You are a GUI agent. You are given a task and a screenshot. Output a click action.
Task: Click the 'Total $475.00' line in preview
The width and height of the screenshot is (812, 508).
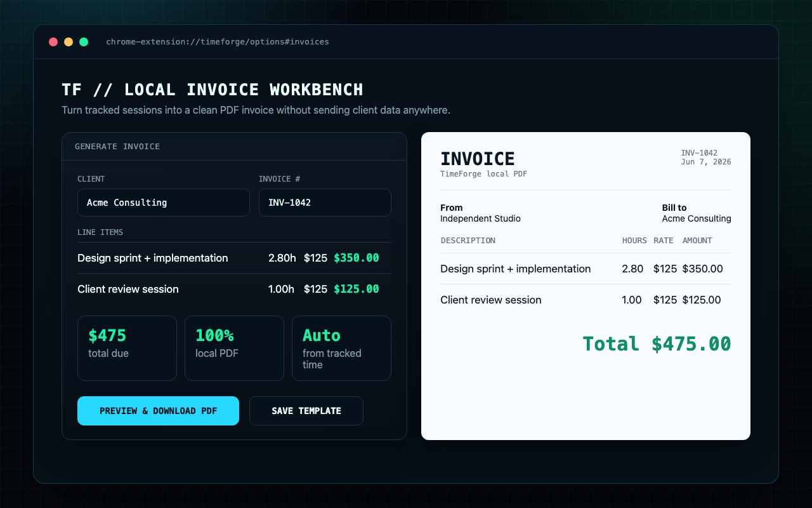(657, 344)
